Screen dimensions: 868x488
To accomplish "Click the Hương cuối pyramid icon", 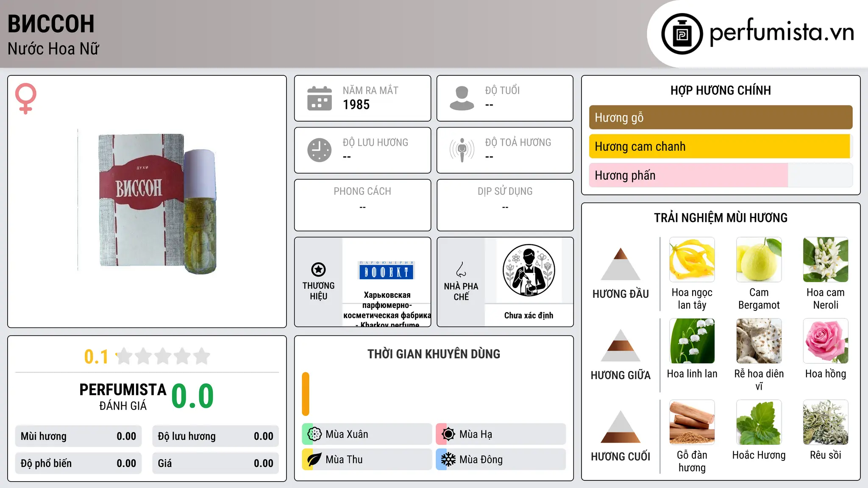I will [x=620, y=427].
